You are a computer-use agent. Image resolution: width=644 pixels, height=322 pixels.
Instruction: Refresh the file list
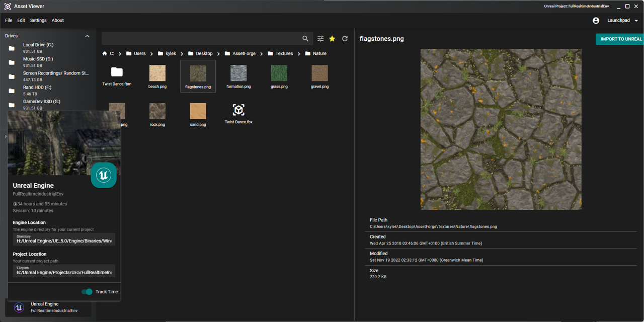(x=345, y=39)
